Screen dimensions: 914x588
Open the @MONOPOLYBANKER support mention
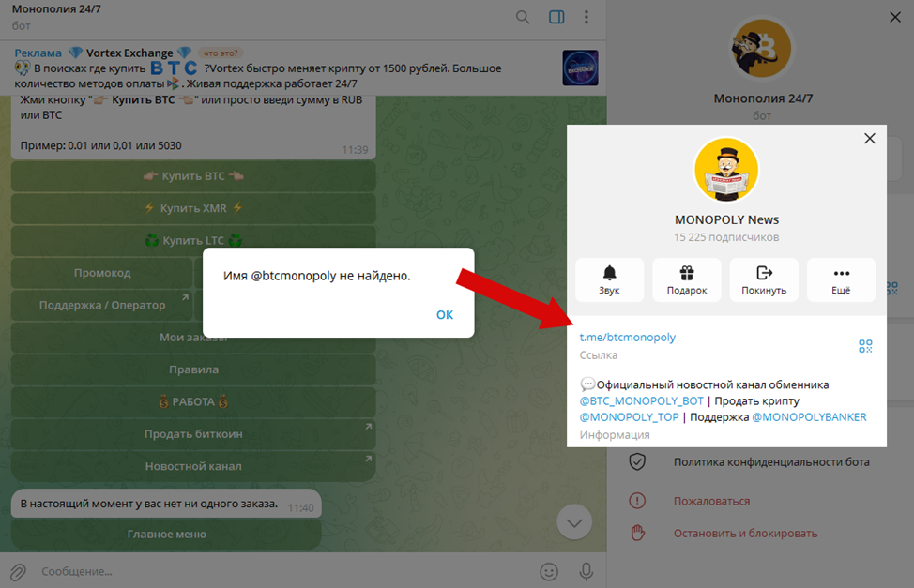[x=809, y=417]
